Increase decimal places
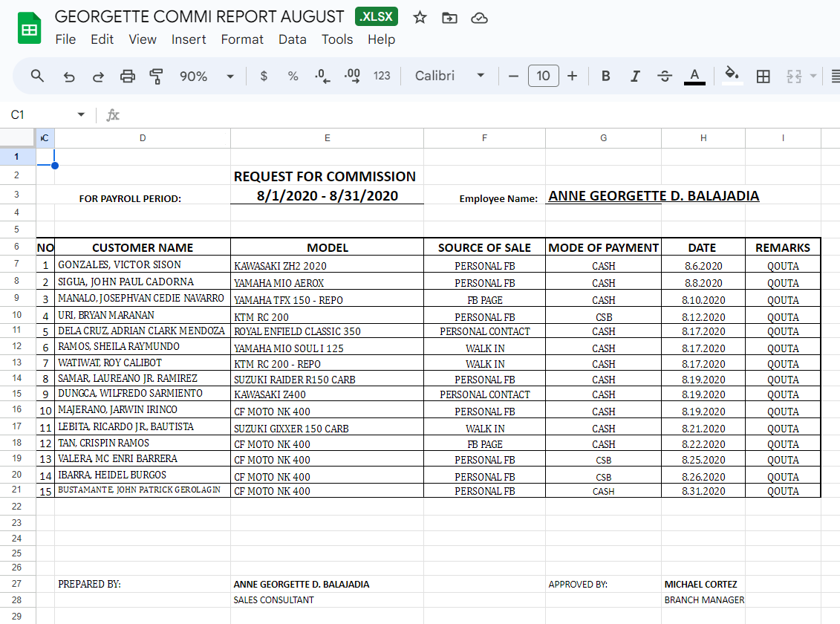This screenshot has width=840, height=624. pos(352,76)
